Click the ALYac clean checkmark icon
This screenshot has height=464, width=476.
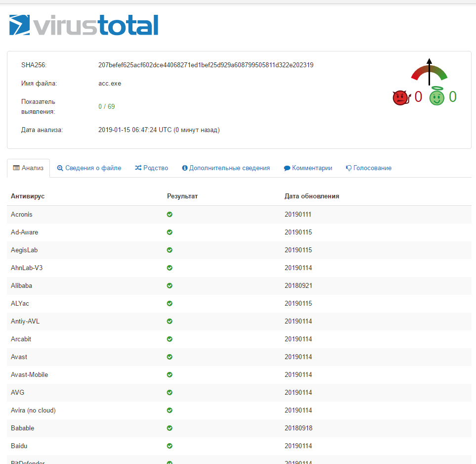click(170, 304)
